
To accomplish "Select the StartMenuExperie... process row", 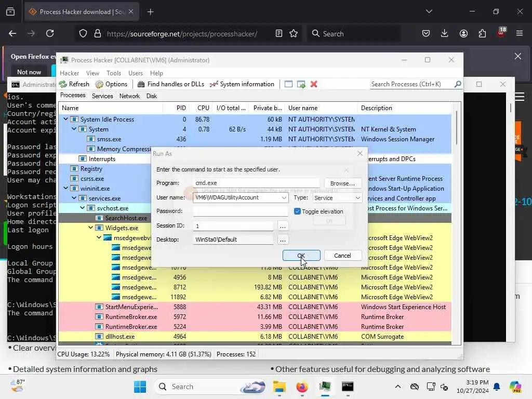I will 255,307.
